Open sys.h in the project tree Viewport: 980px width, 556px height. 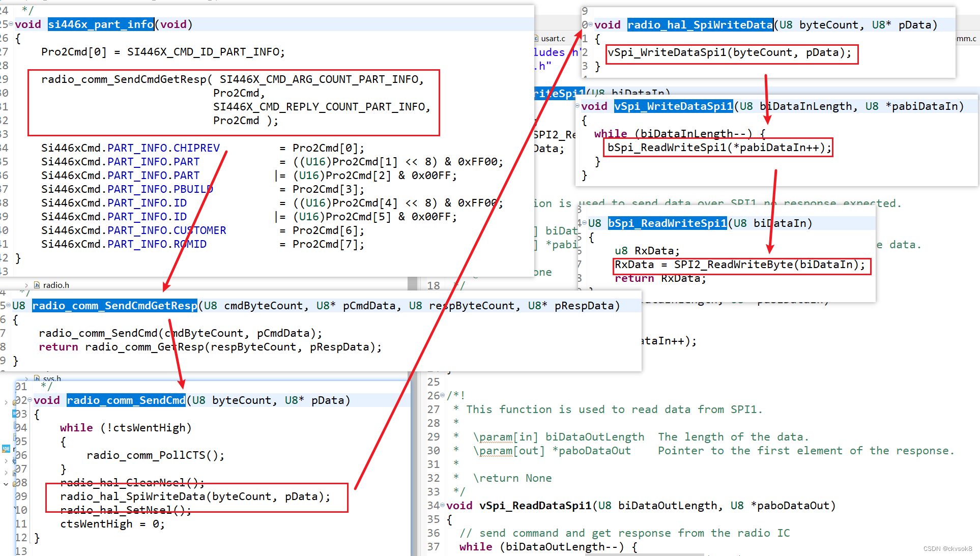(x=52, y=378)
